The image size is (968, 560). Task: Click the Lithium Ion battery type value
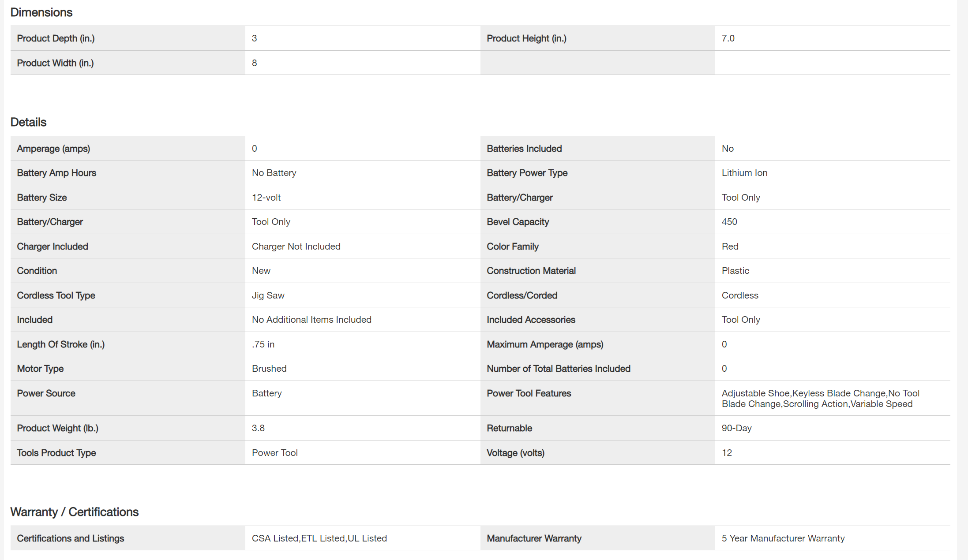click(x=744, y=173)
